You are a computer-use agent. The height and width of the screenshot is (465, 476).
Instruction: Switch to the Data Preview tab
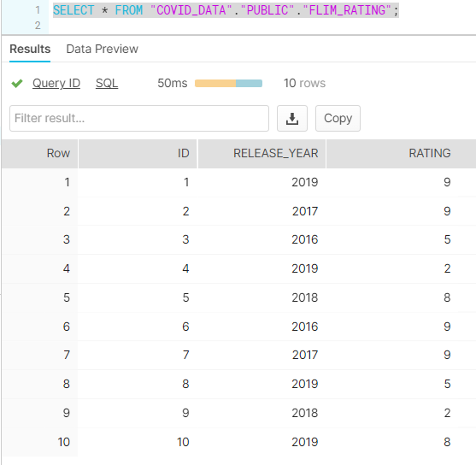pyautogui.click(x=102, y=49)
